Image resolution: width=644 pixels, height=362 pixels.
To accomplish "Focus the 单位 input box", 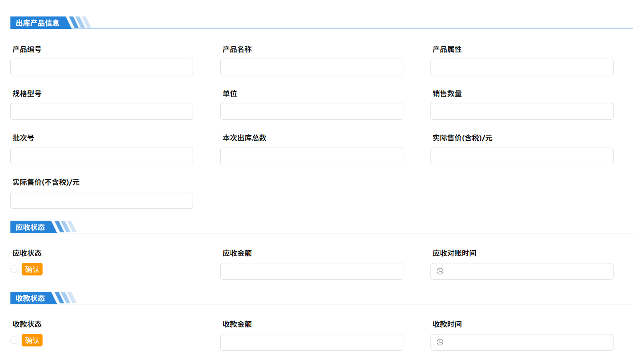I will 311,111.
